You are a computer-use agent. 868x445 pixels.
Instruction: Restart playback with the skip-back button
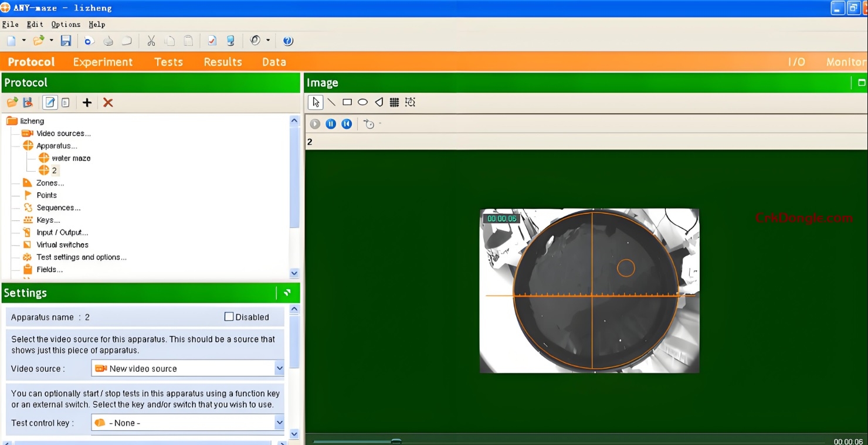coord(347,124)
